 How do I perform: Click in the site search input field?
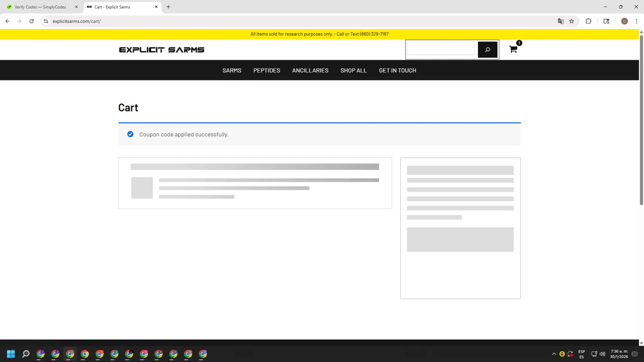(x=441, y=49)
